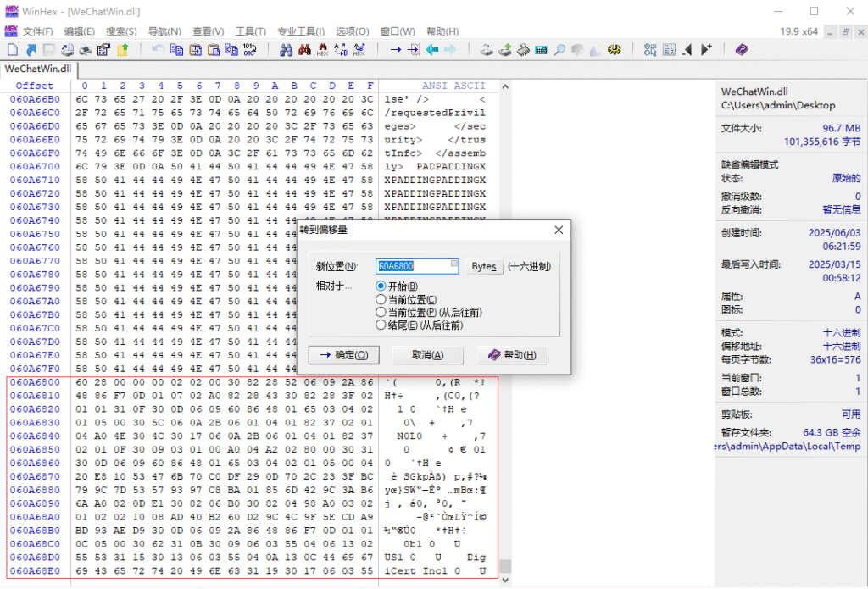Click the hex view scrollbar up arrow
The image size is (868, 589).
pos(505,86)
